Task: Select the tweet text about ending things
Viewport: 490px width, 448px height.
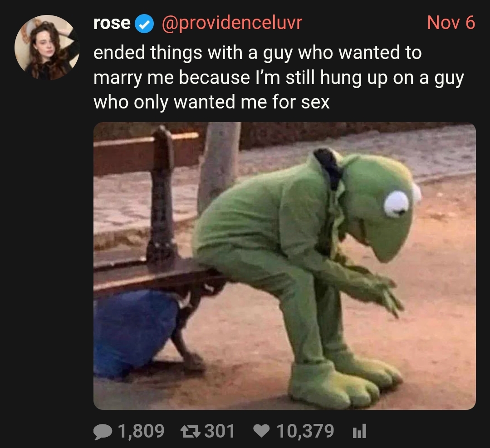Action: pos(279,77)
